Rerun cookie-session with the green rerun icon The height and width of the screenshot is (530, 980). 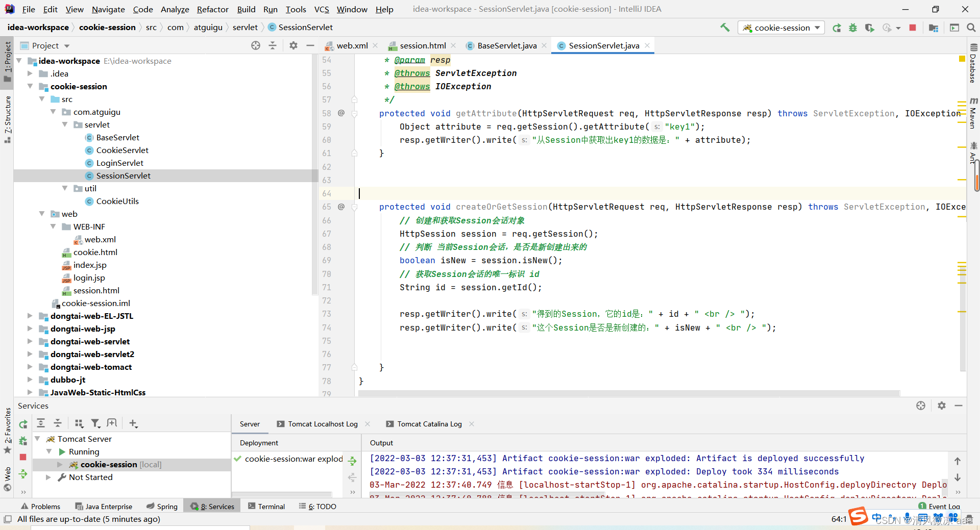coord(837,28)
